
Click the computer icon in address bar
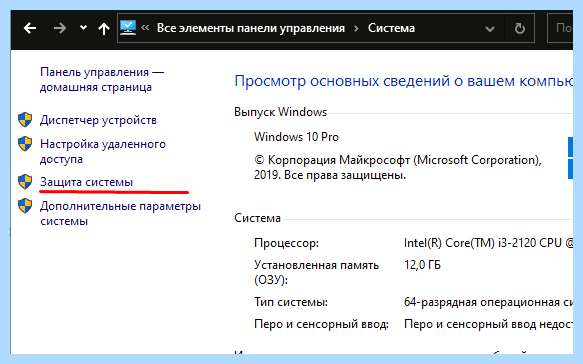128,28
